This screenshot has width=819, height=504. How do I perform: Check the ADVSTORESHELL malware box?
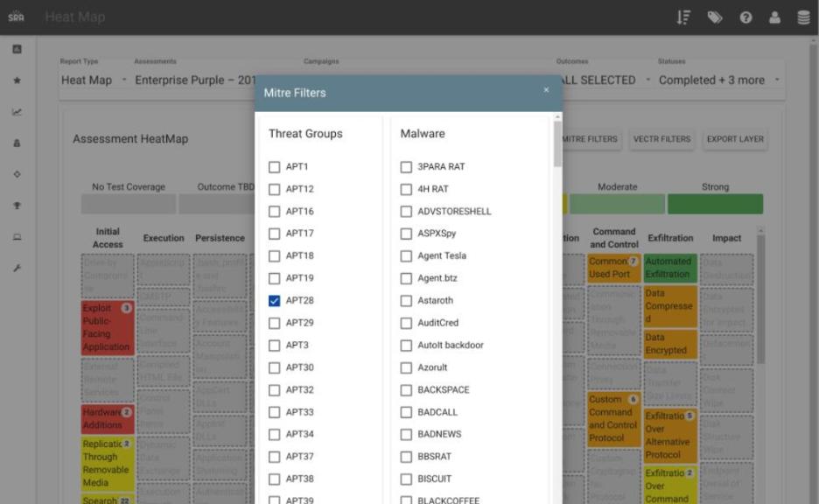point(406,212)
